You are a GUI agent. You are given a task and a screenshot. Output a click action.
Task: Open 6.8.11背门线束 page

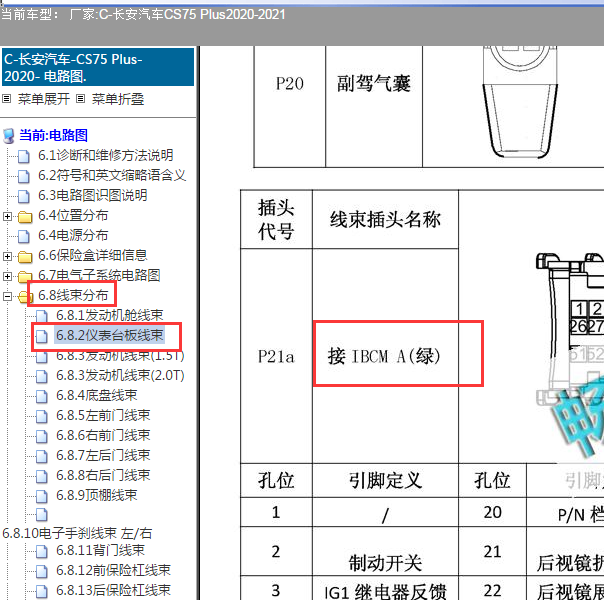pyautogui.click(x=100, y=550)
